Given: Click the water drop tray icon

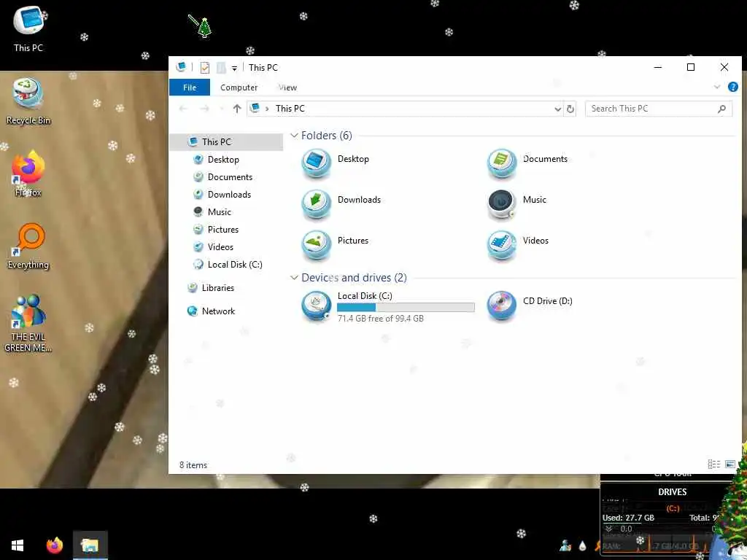Looking at the screenshot, I should pos(582,545).
